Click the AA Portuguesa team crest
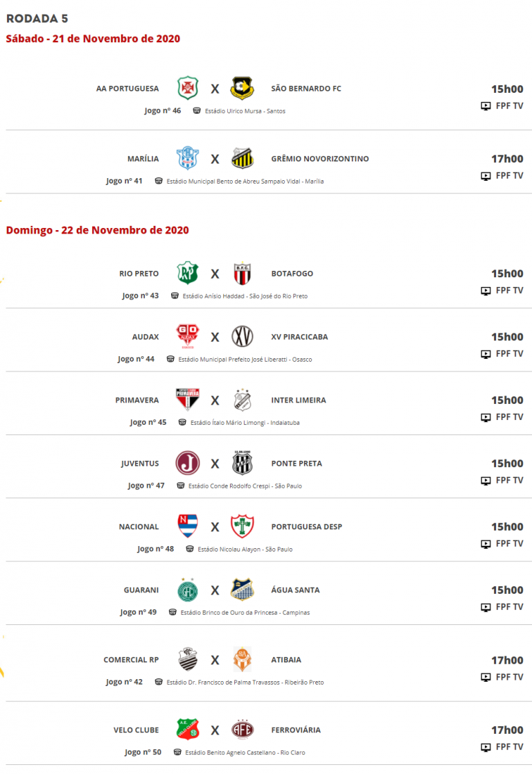 [188, 89]
